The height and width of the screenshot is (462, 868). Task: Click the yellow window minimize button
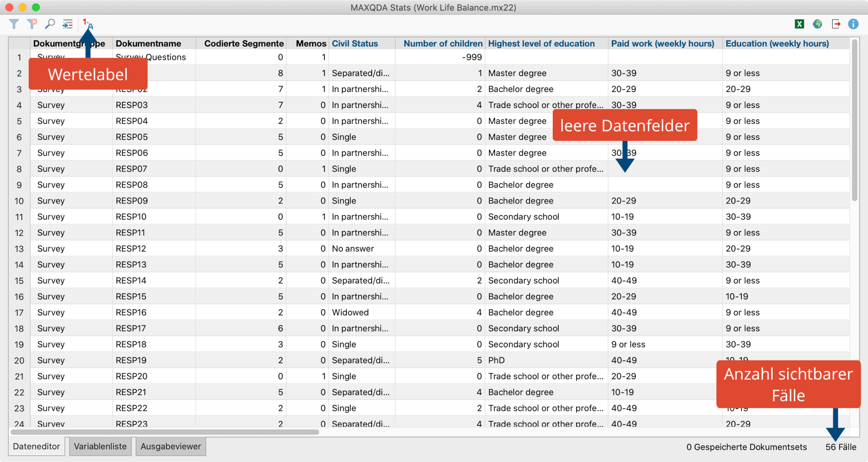pyautogui.click(x=22, y=7)
